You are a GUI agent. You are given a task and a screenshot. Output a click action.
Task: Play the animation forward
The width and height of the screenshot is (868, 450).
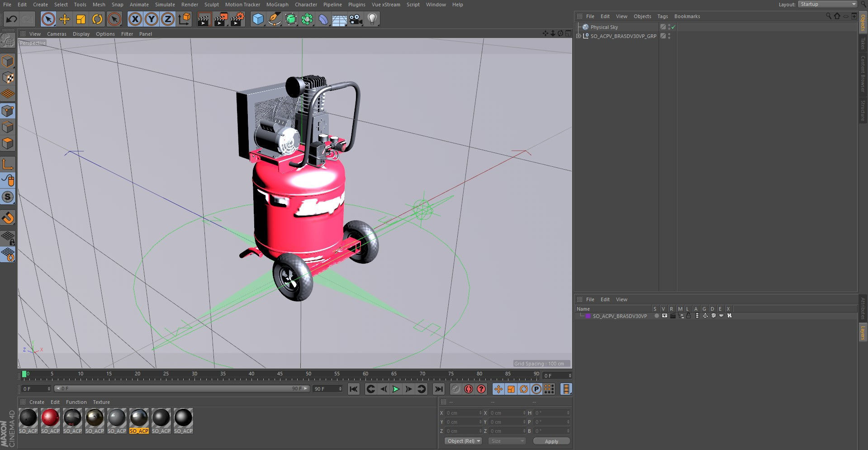point(396,389)
